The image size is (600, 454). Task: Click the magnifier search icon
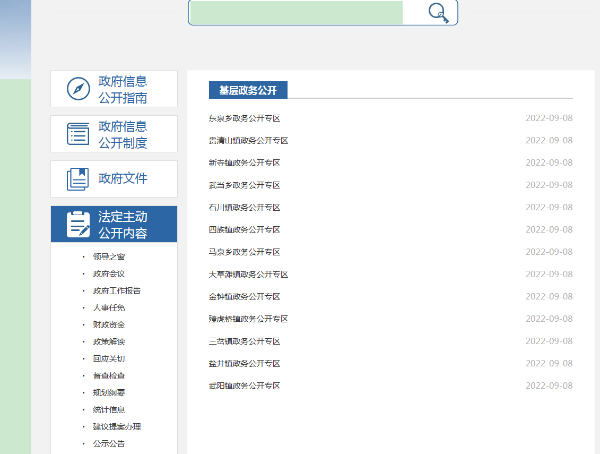click(x=438, y=12)
